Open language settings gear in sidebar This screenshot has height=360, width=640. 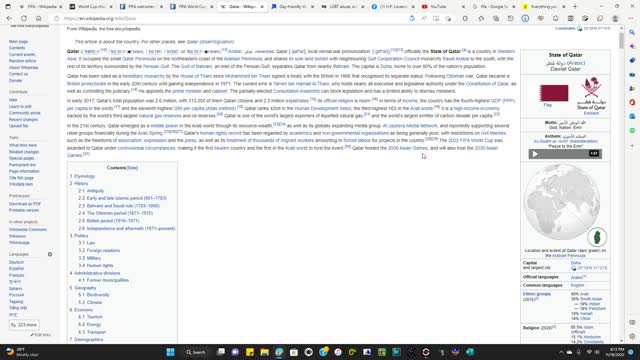point(50,254)
